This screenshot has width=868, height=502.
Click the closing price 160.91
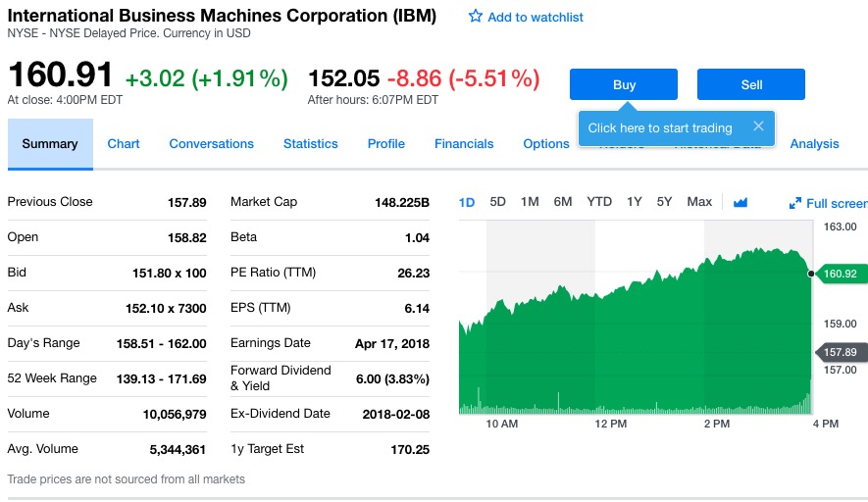coord(61,75)
